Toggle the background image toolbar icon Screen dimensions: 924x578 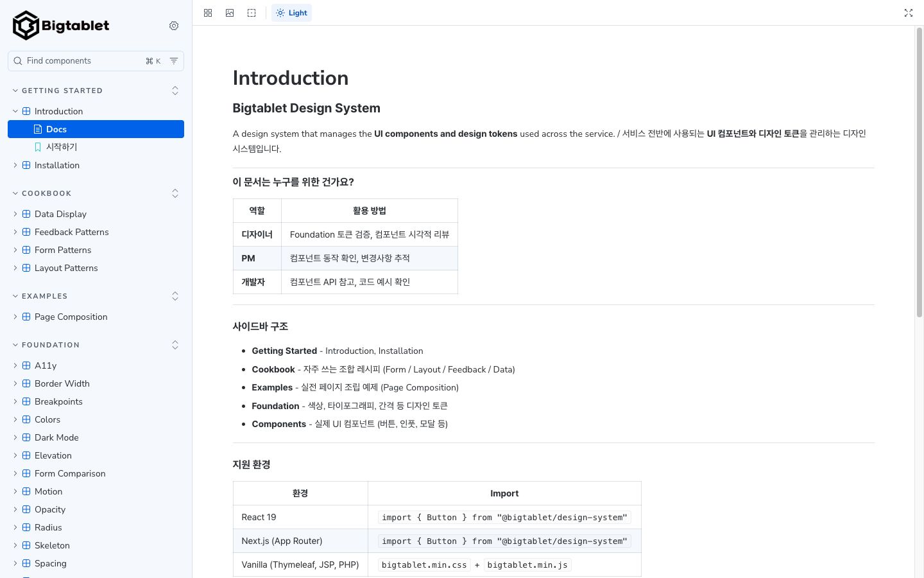(230, 13)
